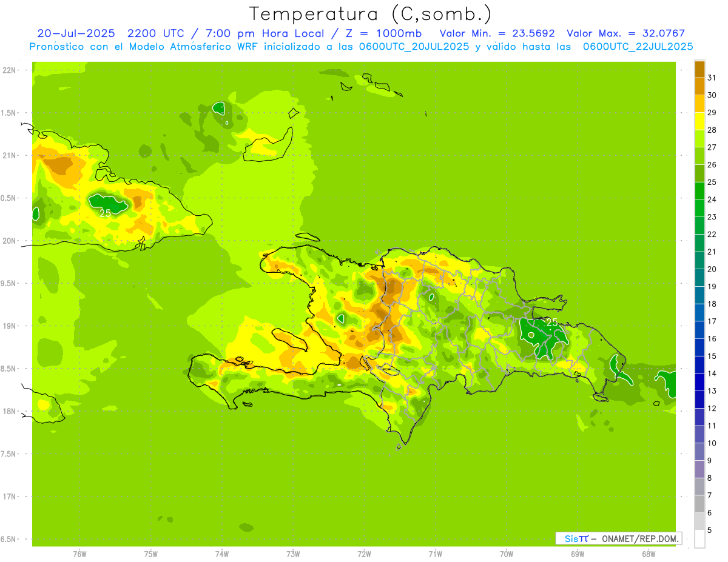Pick the color bar segment between 26 and 27

(699, 156)
